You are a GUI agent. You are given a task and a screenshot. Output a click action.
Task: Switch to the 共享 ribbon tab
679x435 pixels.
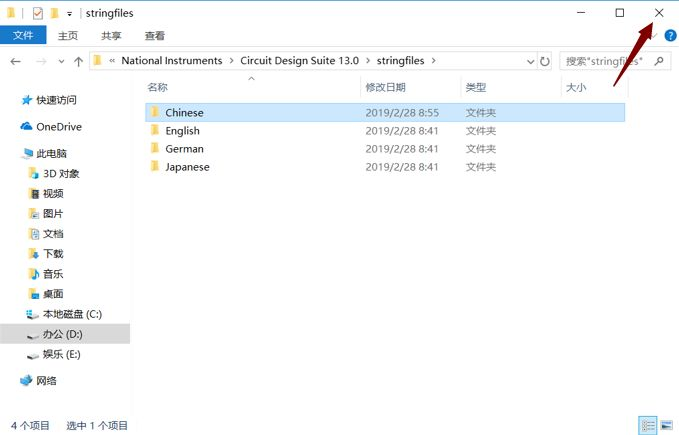(111, 35)
